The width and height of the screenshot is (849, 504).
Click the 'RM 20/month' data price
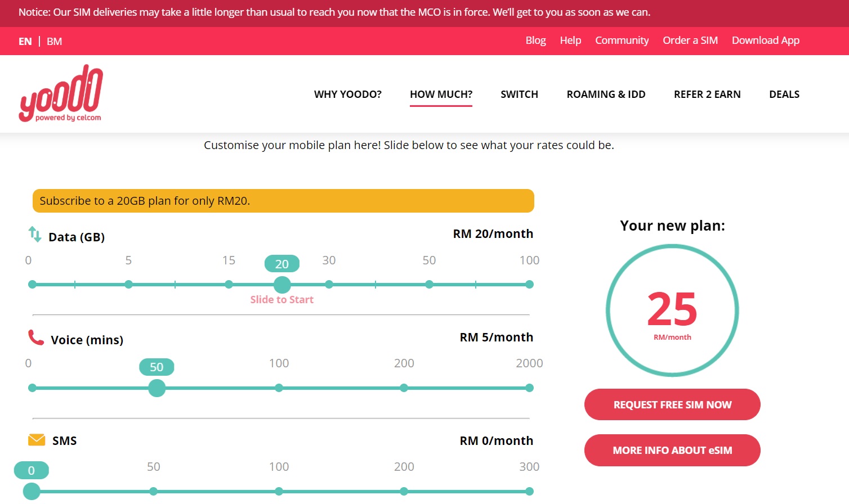click(x=493, y=233)
